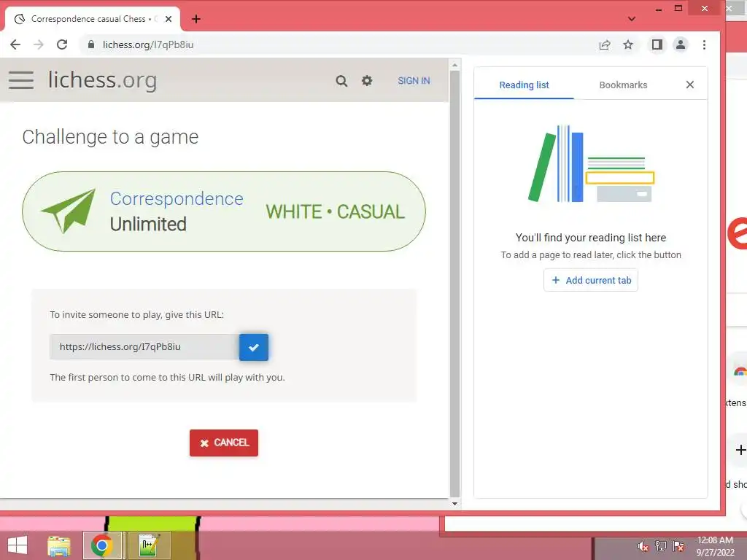View site info via the lock icon
Image resolution: width=747 pixels, height=560 pixels.
click(x=91, y=44)
